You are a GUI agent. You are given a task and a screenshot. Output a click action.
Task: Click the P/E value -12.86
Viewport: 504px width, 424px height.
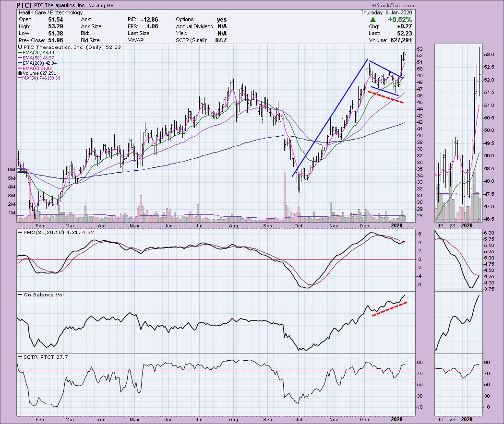[149, 20]
